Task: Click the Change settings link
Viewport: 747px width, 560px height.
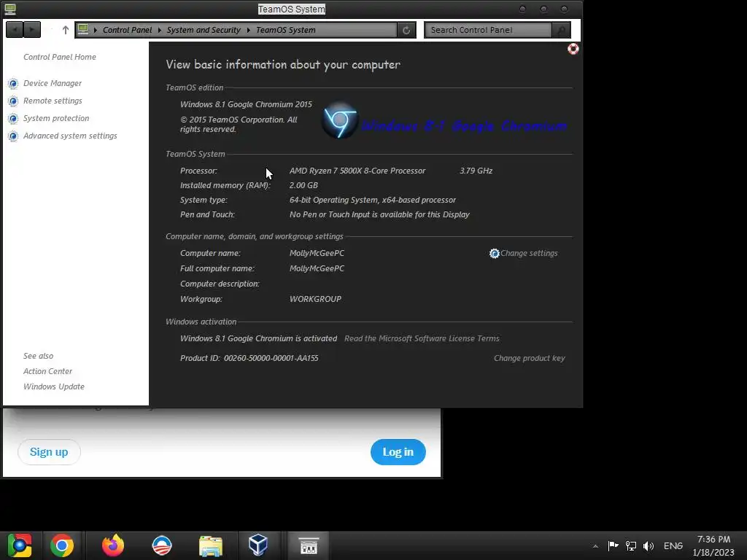Action: click(x=529, y=253)
